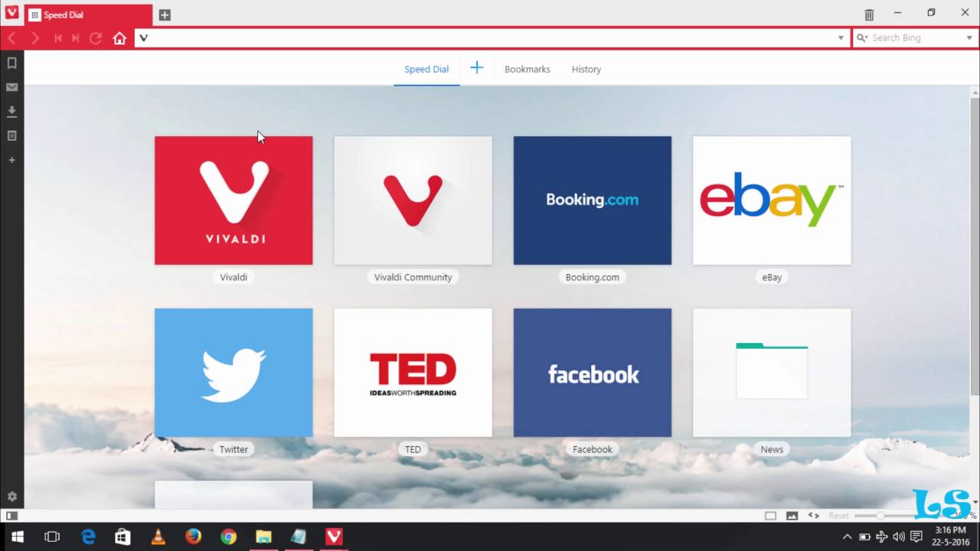The height and width of the screenshot is (551, 980).
Task: Open the TED speed dial tile
Action: tap(413, 373)
